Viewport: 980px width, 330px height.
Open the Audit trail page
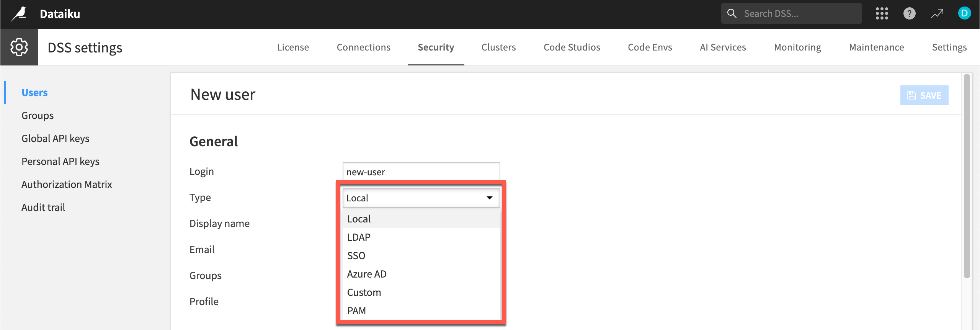(43, 207)
